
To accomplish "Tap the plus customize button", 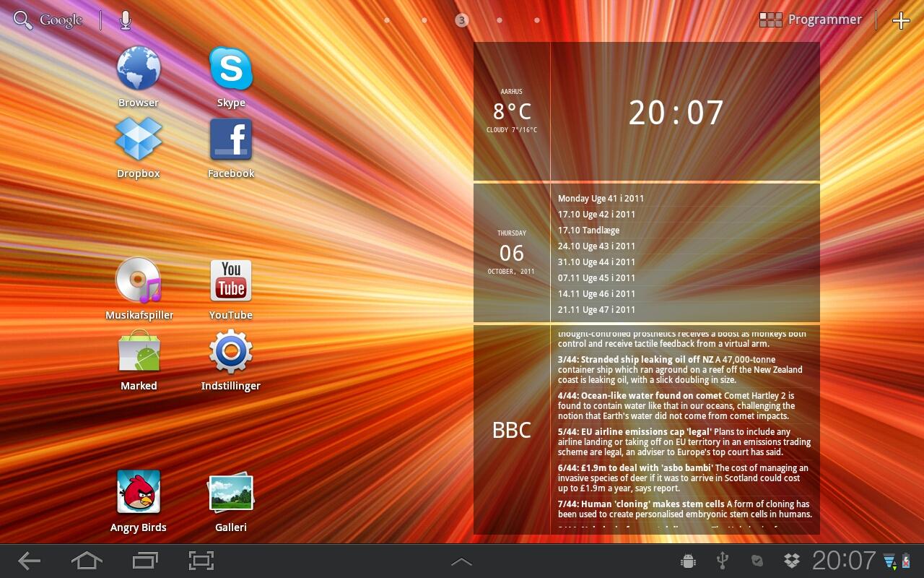I will [901, 20].
